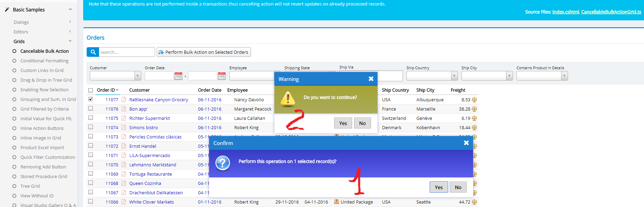644x207 pixels.
Task: Open PDF icon for order 11077
Action: (124, 100)
